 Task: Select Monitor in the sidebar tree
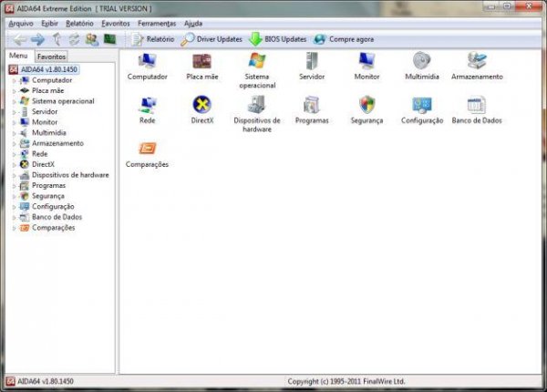tap(45, 122)
